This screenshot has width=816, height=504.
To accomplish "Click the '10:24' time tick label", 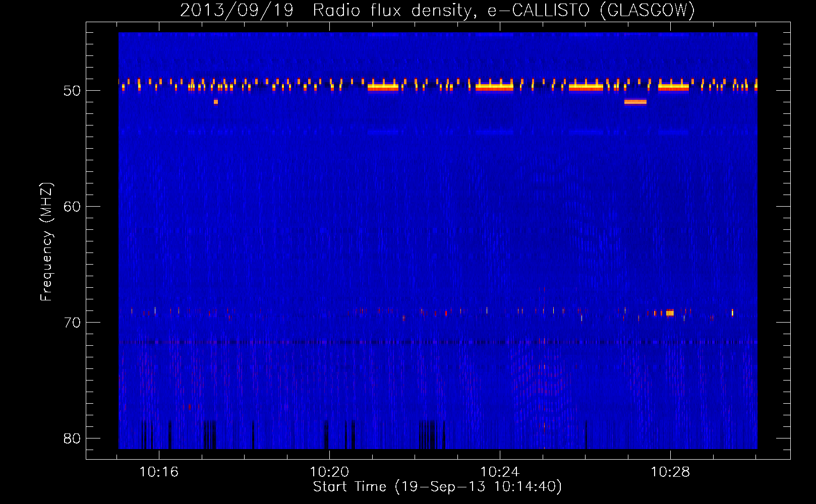I will (x=500, y=472).
